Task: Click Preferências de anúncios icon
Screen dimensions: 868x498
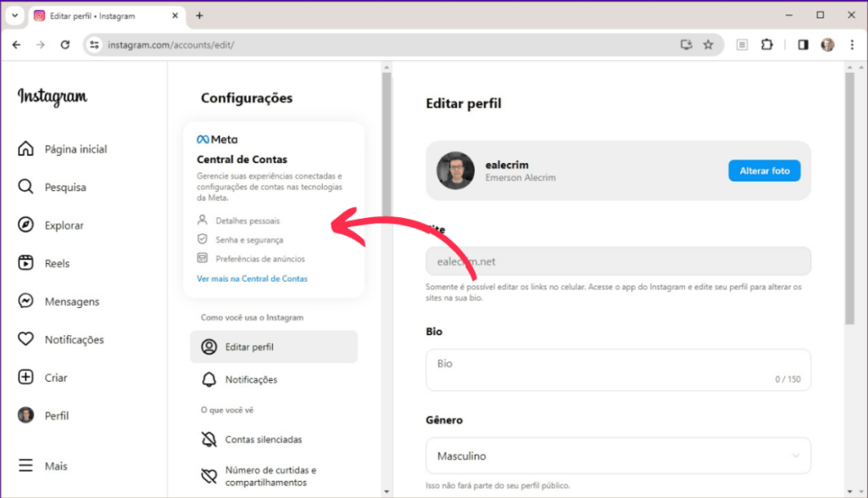Action: point(203,258)
